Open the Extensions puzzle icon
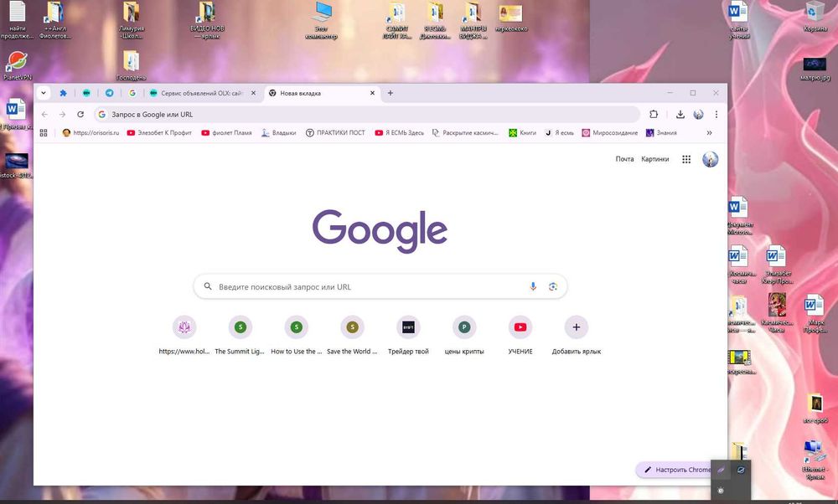This screenshot has width=838, height=504. (x=654, y=114)
